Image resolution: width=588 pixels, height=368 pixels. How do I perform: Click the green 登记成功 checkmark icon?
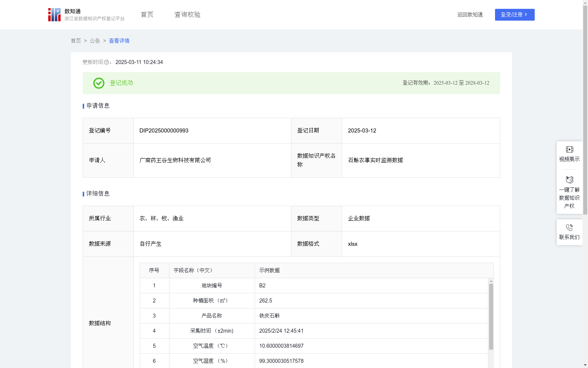coord(98,83)
